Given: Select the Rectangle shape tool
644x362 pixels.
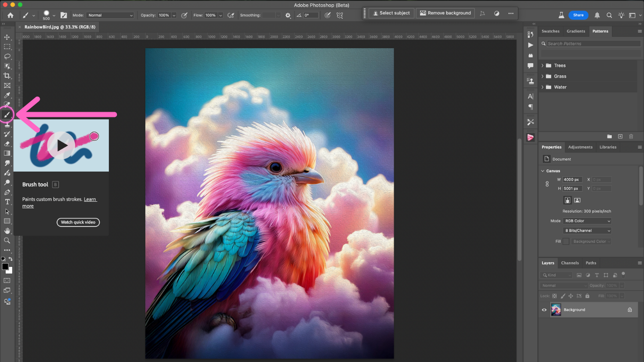Looking at the screenshot, I should [x=7, y=221].
